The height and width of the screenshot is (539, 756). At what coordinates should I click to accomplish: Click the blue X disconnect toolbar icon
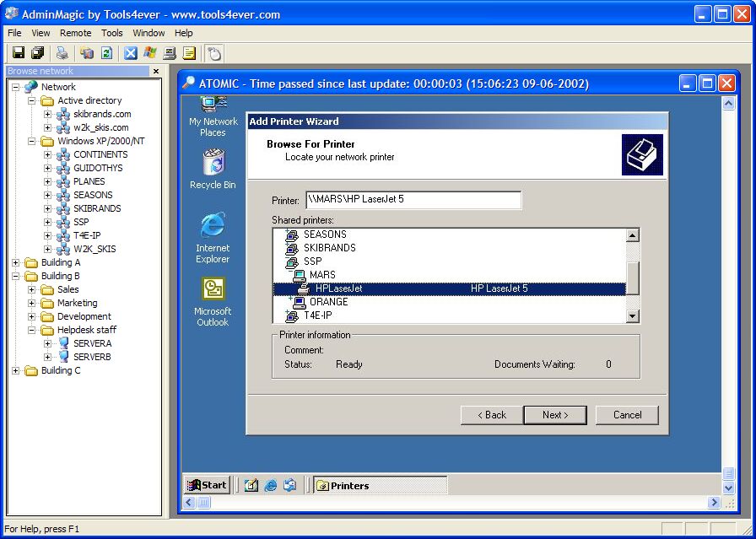pyautogui.click(x=130, y=52)
